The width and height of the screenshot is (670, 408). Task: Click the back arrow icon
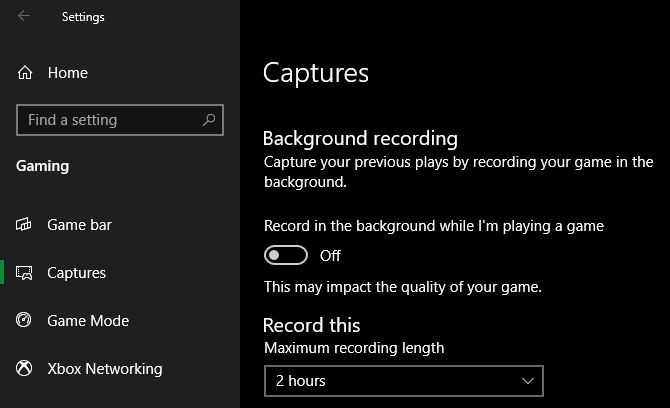click(x=24, y=16)
